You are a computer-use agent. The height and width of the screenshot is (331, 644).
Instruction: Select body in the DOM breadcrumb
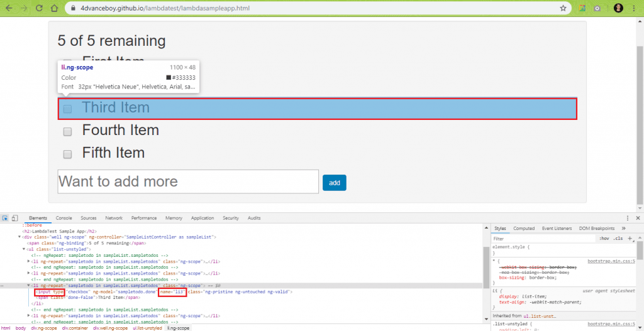[21, 328]
